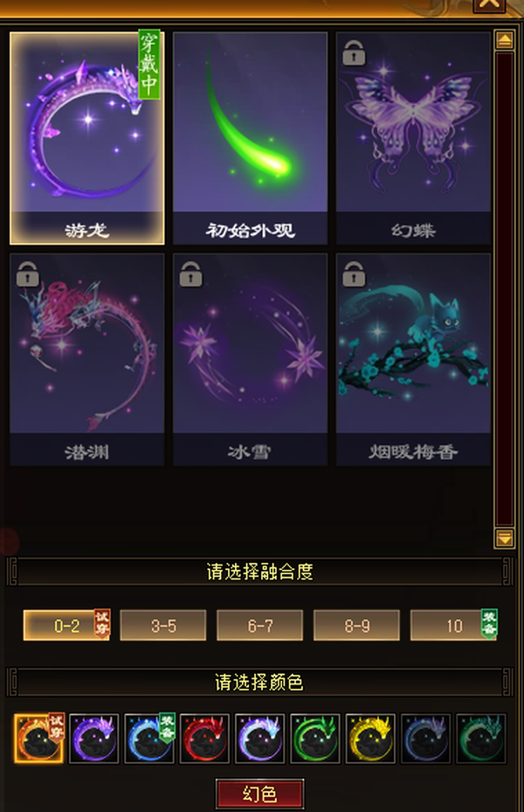
Task: Click the lock icon on 冰雪 card
Action: (190, 274)
